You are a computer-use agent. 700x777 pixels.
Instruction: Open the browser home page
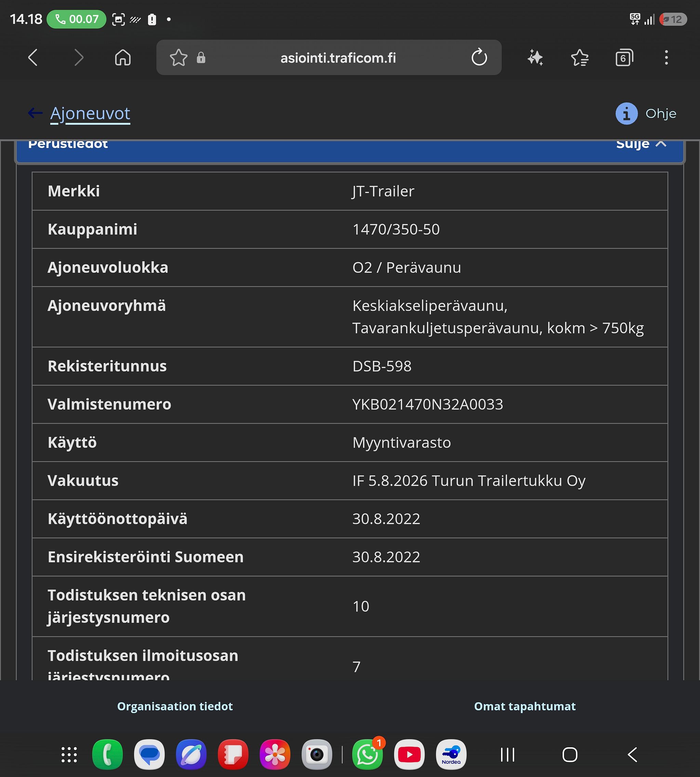pyautogui.click(x=123, y=58)
